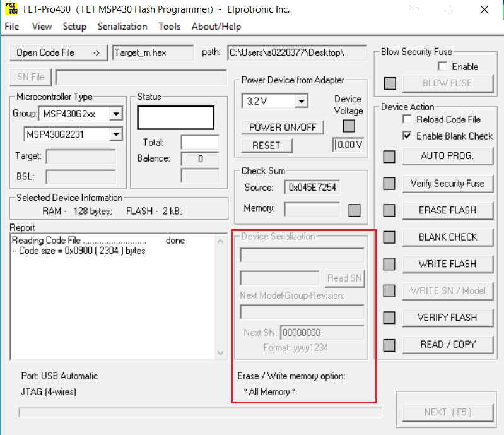Click the Balance field showing 0

point(200,159)
